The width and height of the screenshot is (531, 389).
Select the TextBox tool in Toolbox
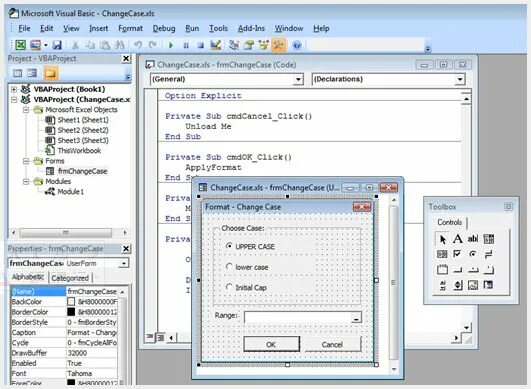click(473, 239)
